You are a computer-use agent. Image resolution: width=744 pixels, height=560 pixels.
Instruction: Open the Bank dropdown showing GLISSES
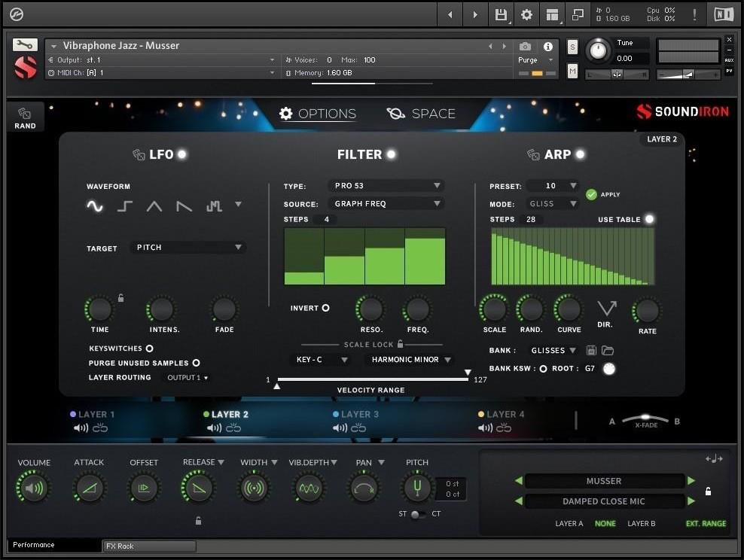pos(553,350)
